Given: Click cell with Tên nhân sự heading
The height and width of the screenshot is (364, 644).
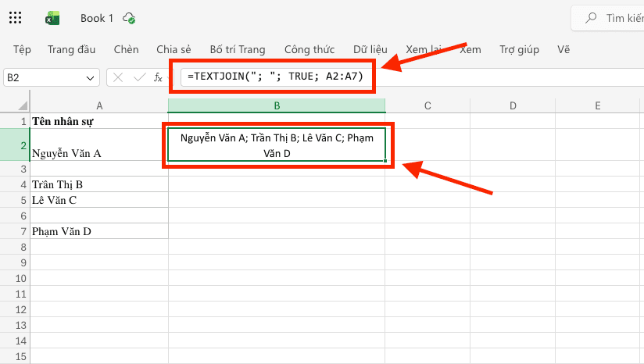Looking at the screenshot, I should pos(99,121).
